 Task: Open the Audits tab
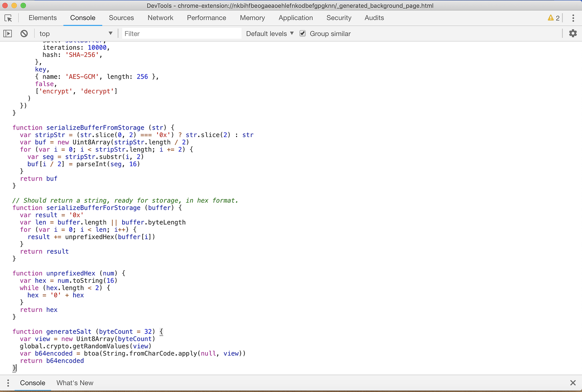[x=374, y=18]
